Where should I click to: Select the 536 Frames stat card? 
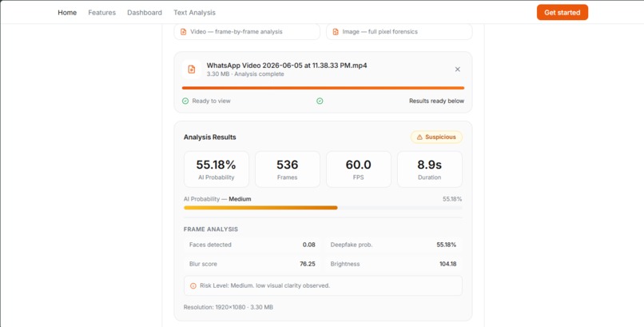(x=288, y=169)
